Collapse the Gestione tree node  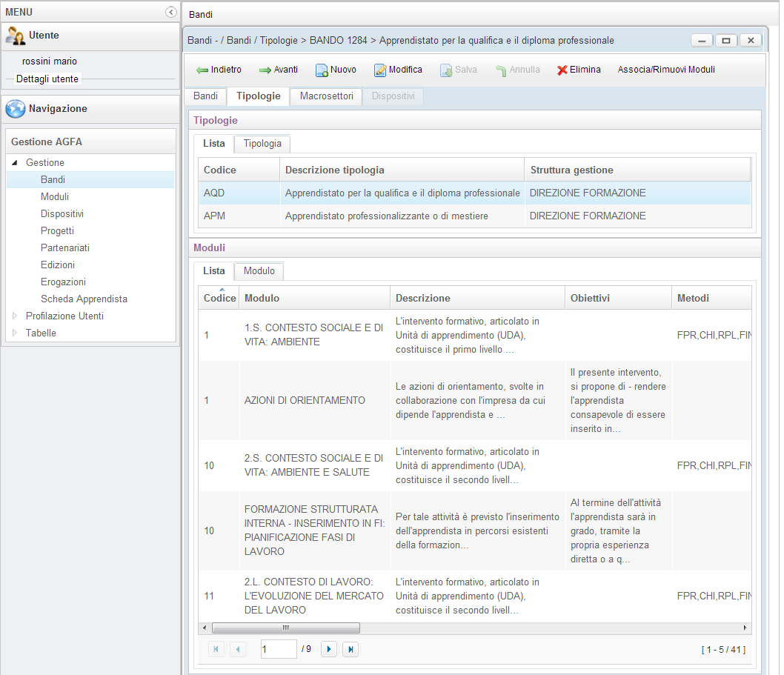[x=15, y=163]
